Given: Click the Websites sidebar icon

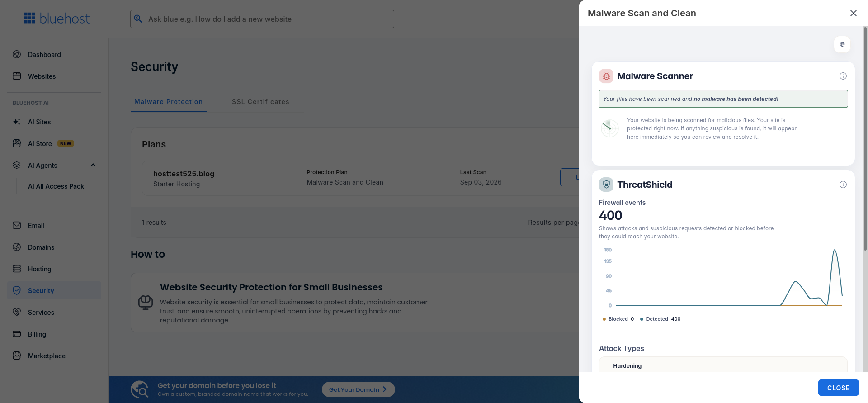Looking at the screenshot, I should (17, 76).
